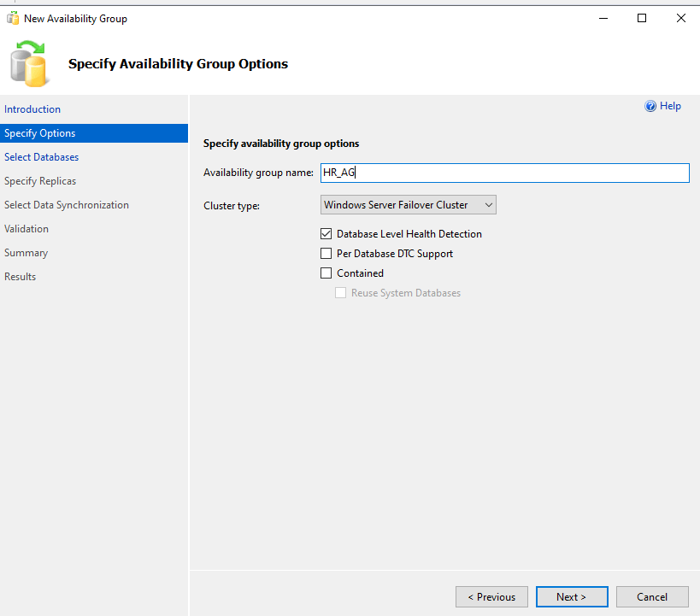The image size is (700, 616).
Task: Click the Next button
Action: click(572, 597)
